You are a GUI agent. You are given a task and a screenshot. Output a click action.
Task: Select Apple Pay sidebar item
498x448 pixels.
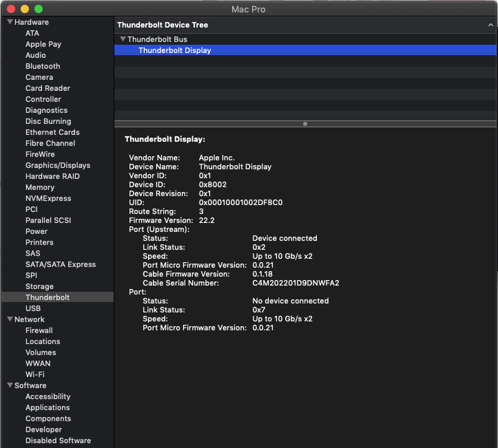pos(43,44)
